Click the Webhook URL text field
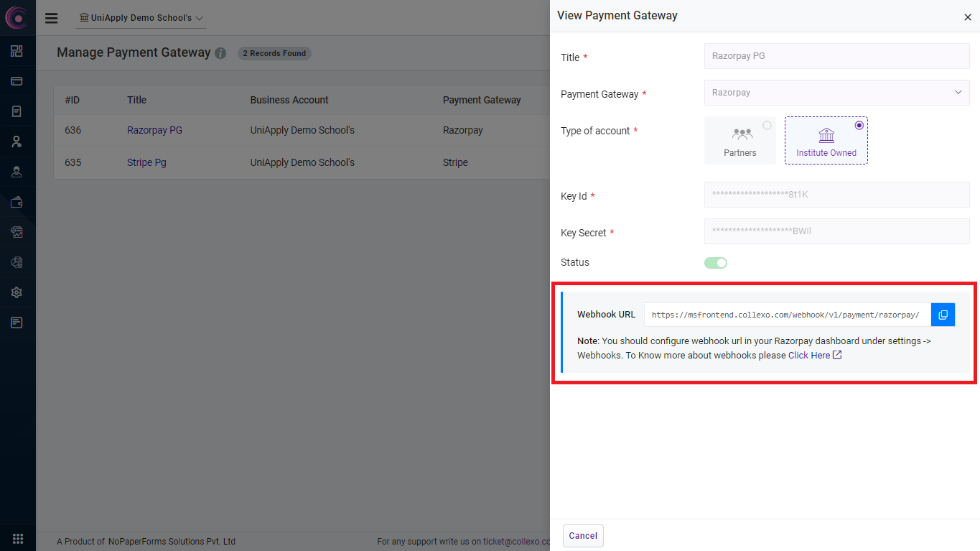The image size is (980, 551). [787, 315]
